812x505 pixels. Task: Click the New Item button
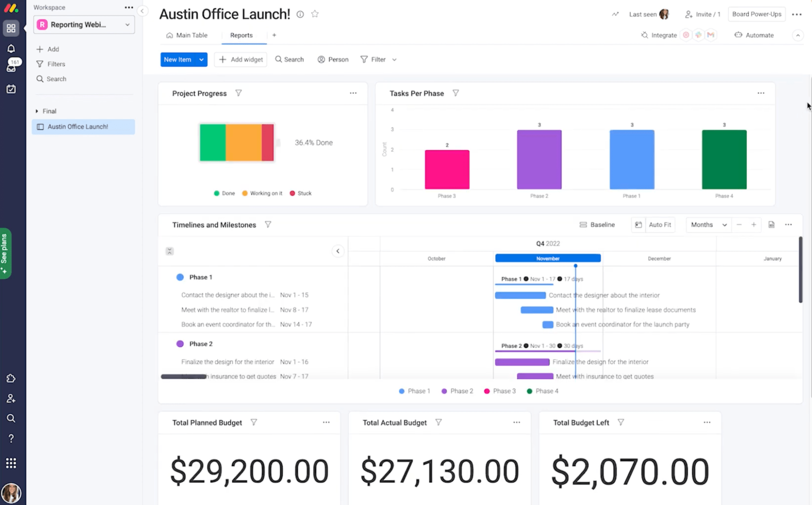[x=178, y=59]
